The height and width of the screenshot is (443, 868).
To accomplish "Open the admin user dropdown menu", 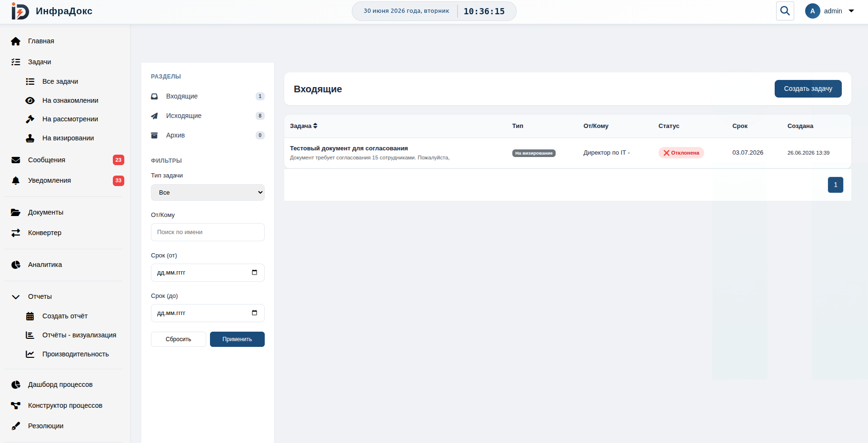I will pos(830,11).
